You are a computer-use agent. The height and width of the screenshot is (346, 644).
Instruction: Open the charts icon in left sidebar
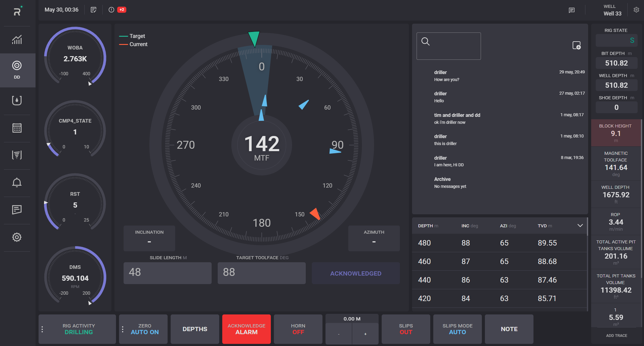17,40
